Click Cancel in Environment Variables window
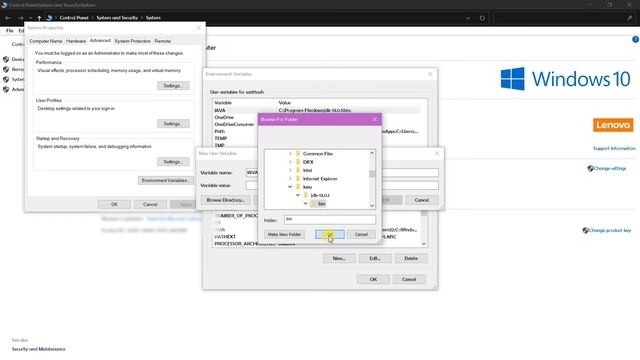640x360 pixels. pos(409,279)
